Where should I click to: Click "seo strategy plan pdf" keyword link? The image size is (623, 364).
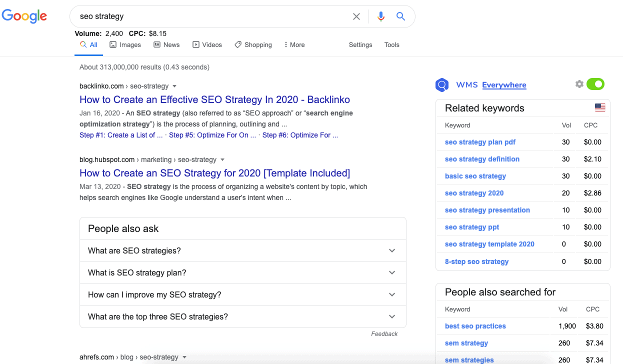pos(480,142)
